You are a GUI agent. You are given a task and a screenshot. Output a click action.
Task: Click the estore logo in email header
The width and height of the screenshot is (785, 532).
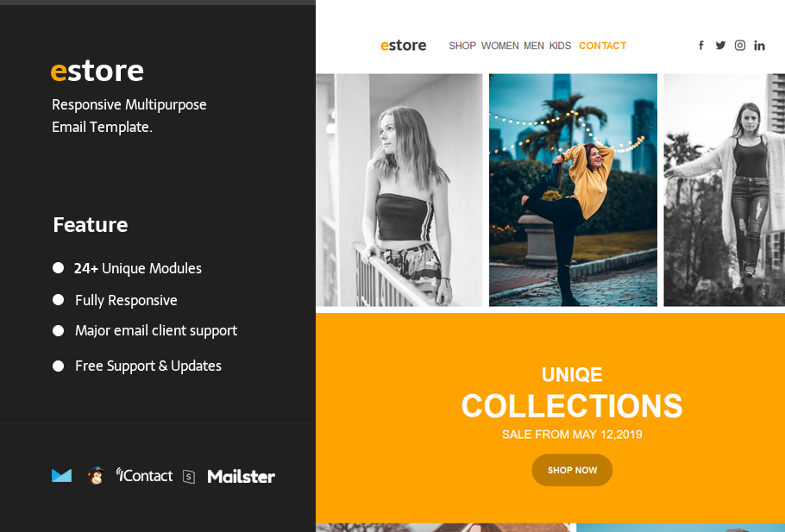(404, 46)
